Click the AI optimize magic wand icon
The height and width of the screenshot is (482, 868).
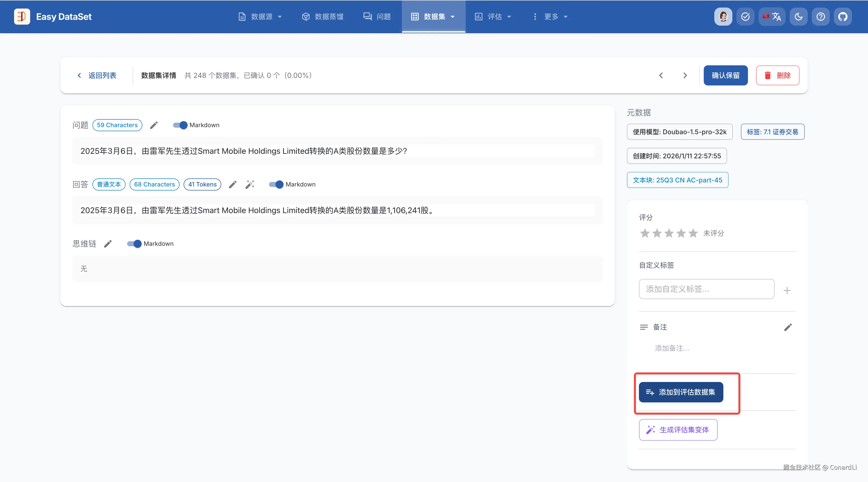pos(250,184)
